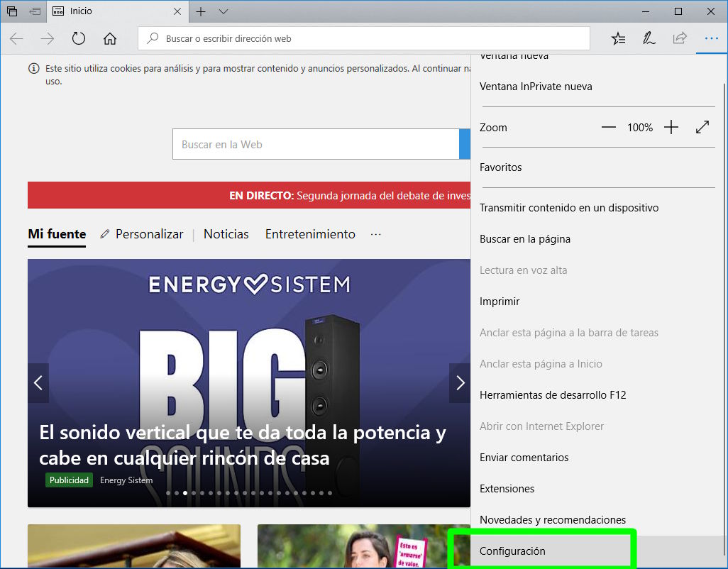The height and width of the screenshot is (569, 728).
Task: Expand more feed categories ellipsis
Action: click(376, 234)
